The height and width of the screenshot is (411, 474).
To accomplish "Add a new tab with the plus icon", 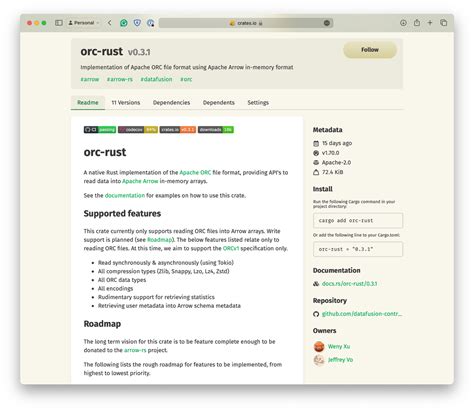I will coord(430,23).
